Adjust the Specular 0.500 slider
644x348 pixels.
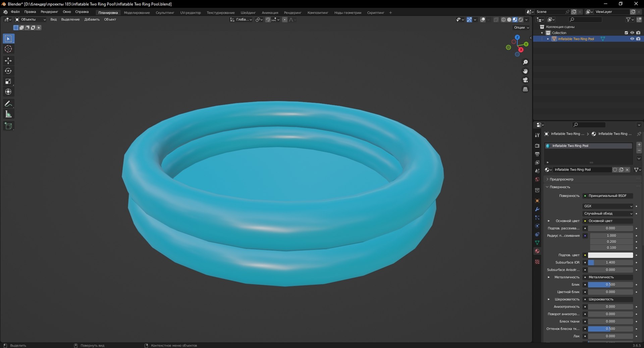[610, 285]
